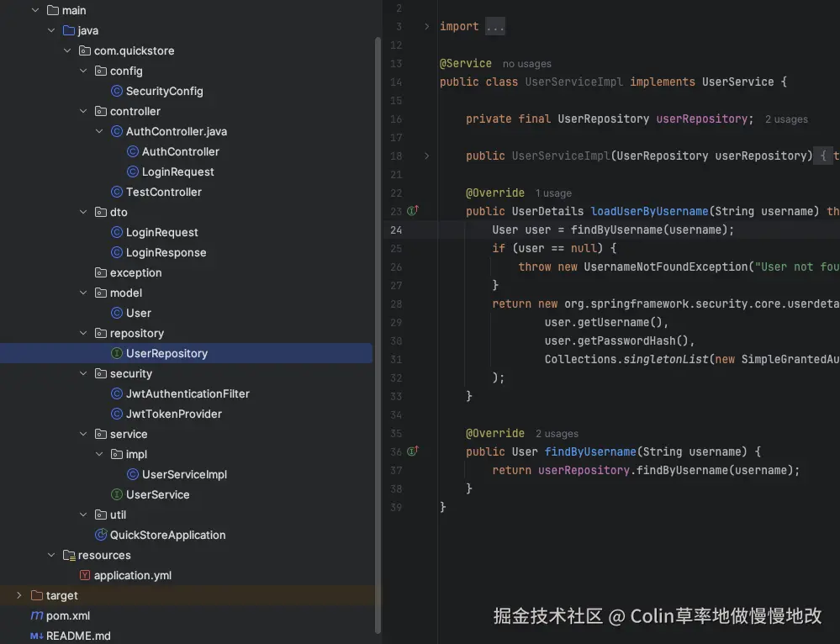Image resolution: width=840 pixels, height=644 pixels.
Task: Collapse the config package
Action: coord(83,71)
